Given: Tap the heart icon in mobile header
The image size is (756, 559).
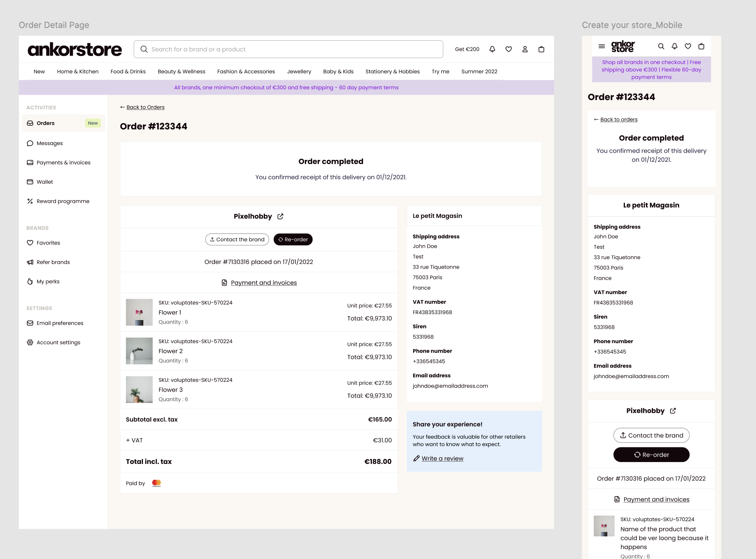Looking at the screenshot, I should tap(688, 46).
